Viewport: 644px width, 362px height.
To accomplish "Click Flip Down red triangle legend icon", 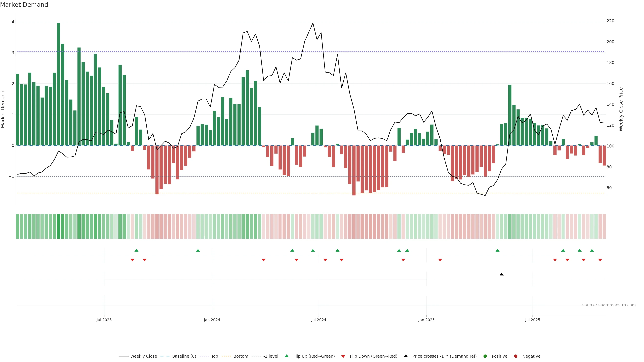I will pos(343,356).
